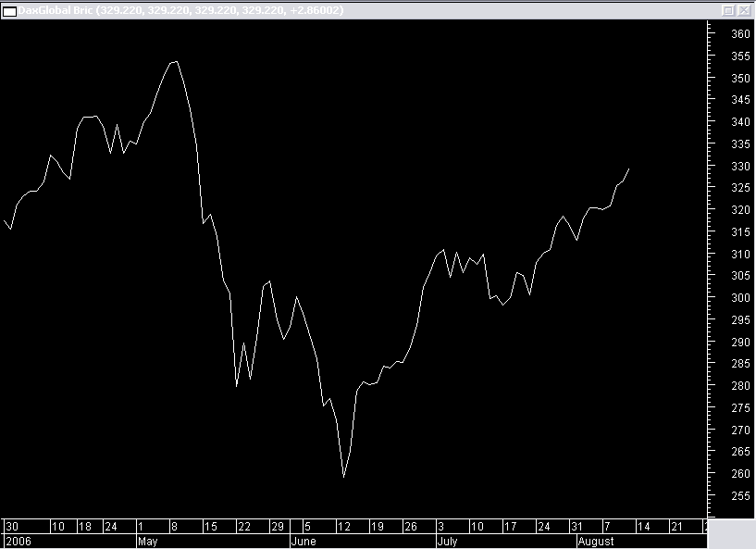Select the 285 price axis label

740,364
